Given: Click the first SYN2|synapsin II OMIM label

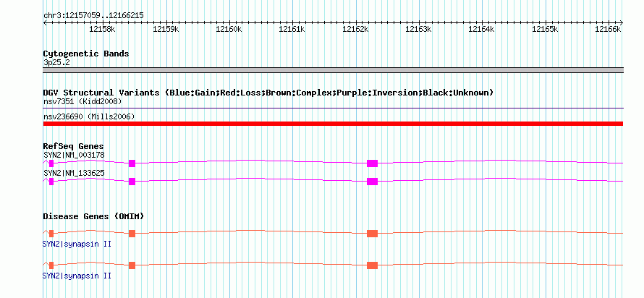Looking at the screenshot, I should tap(77, 244).
